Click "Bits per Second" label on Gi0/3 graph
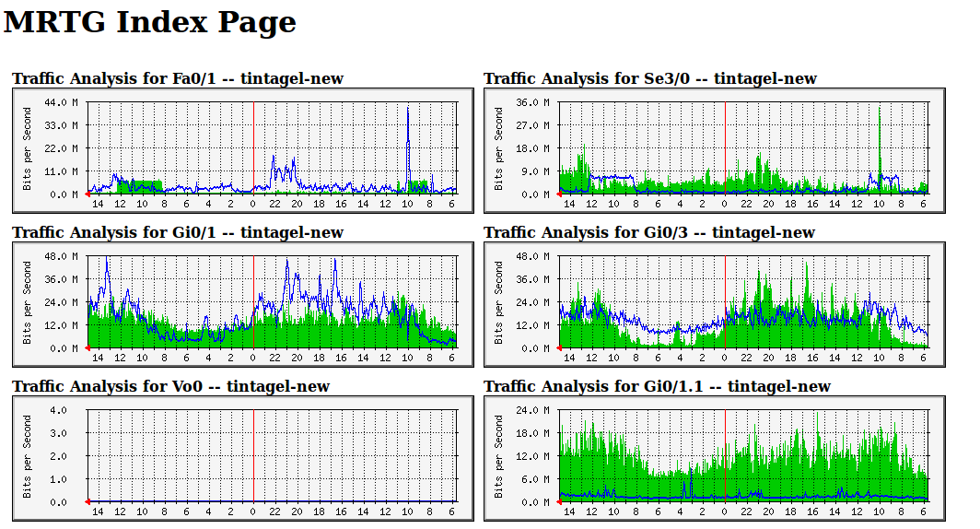The height and width of the screenshot is (529, 980). pyautogui.click(x=498, y=302)
